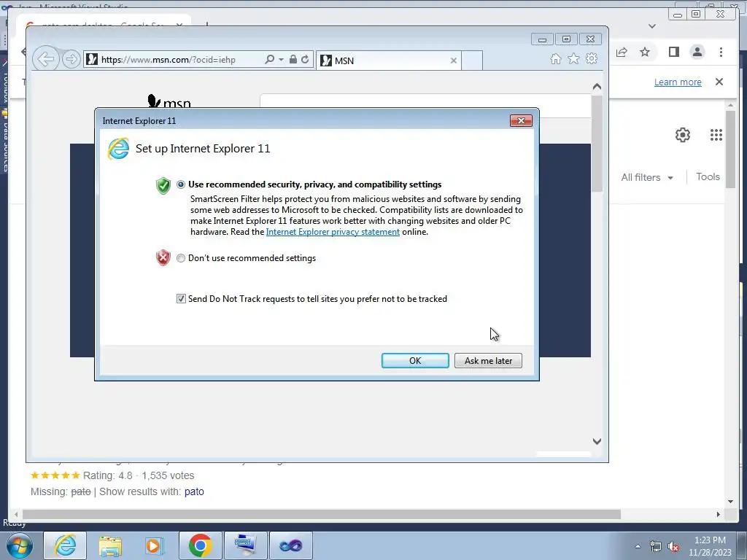The width and height of the screenshot is (747, 560).
Task: Click Chrome horizontal scrollbar thumb
Action: [x=322, y=514]
